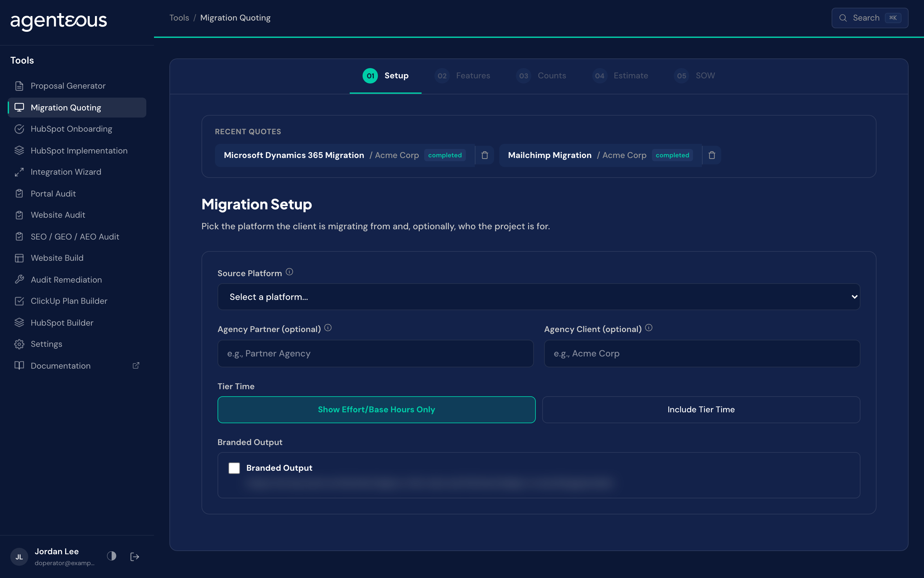Click the Agency Partner input field
The height and width of the screenshot is (578, 924).
point(375,354)
